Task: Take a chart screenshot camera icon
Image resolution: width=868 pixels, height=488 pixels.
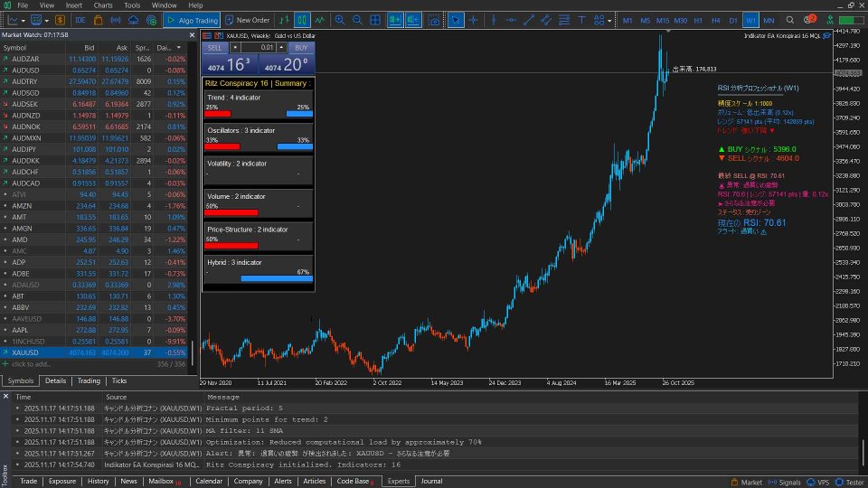Action: click(x=434, y=20)
